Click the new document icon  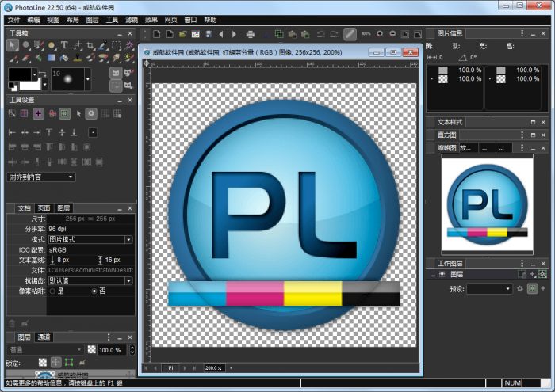pos(157,34)
